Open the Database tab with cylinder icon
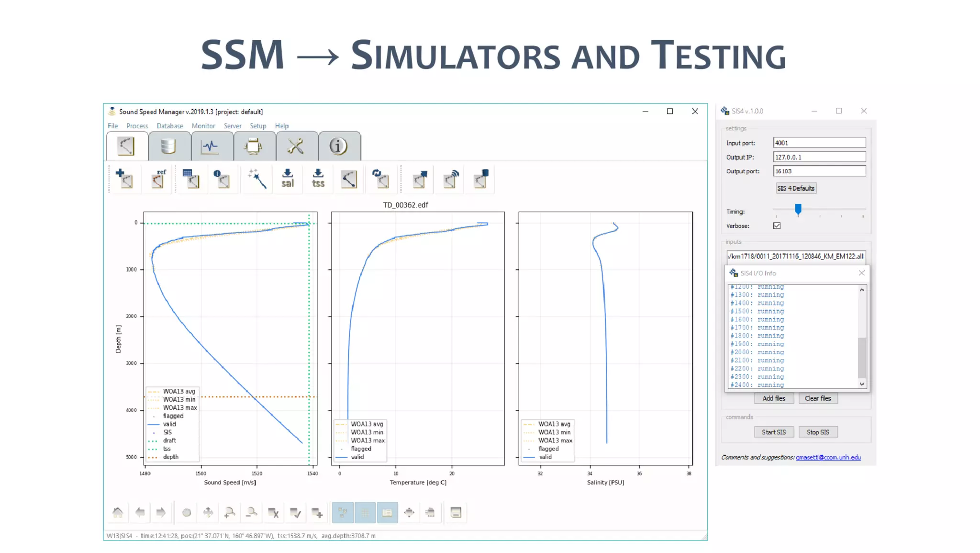The height and width of the screenshot is (553, 980). coord(168,147)
